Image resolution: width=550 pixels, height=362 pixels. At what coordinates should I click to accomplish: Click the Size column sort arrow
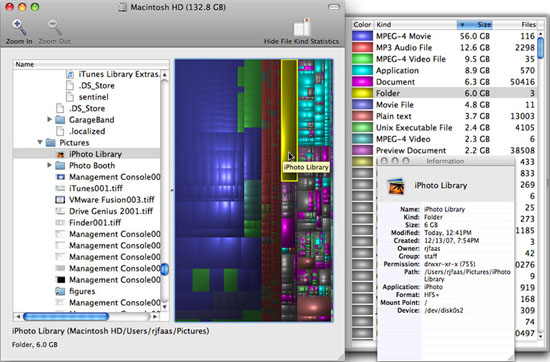point(462,25)
